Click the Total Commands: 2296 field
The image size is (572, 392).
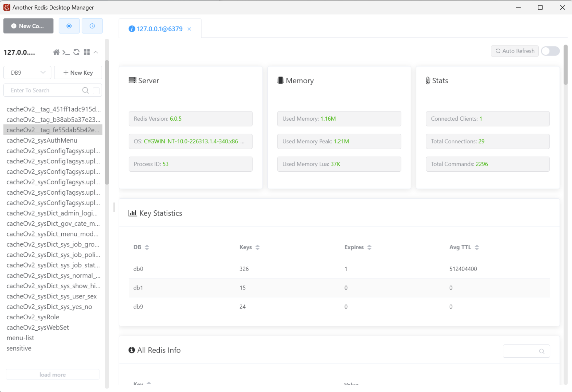[x=488, y=164]
